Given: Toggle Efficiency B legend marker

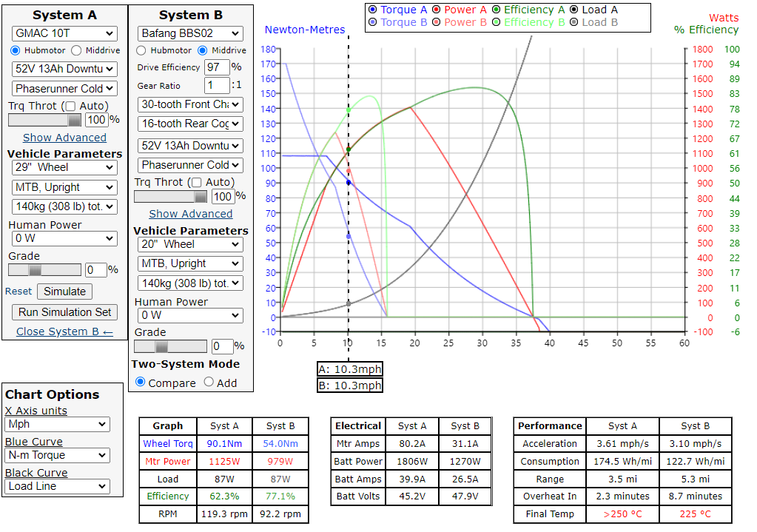Looking at the screenshot, I should (497, 22).
